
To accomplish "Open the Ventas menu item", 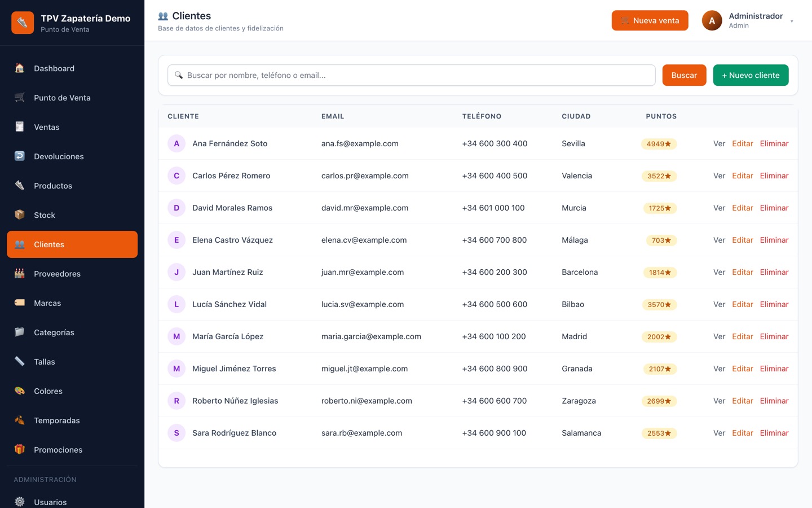I will coord(72,127).
